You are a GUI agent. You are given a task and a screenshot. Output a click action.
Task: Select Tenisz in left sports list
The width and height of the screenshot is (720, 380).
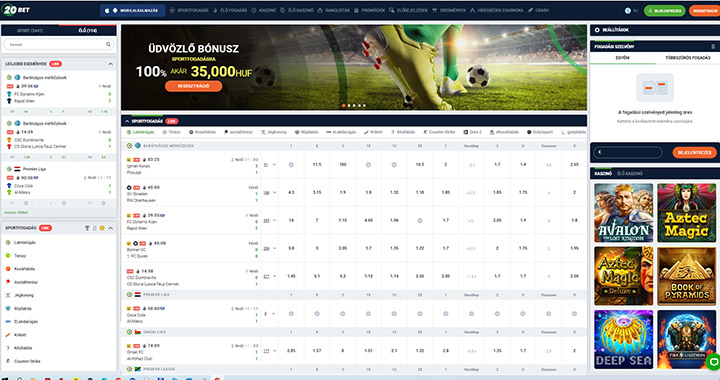point(20,256)
